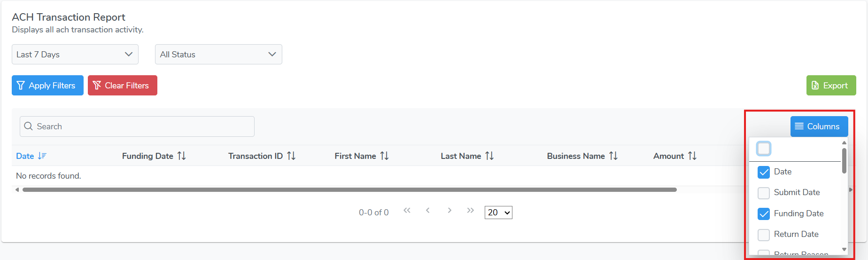Uncheck the Date column checkbox

point(764,172)
